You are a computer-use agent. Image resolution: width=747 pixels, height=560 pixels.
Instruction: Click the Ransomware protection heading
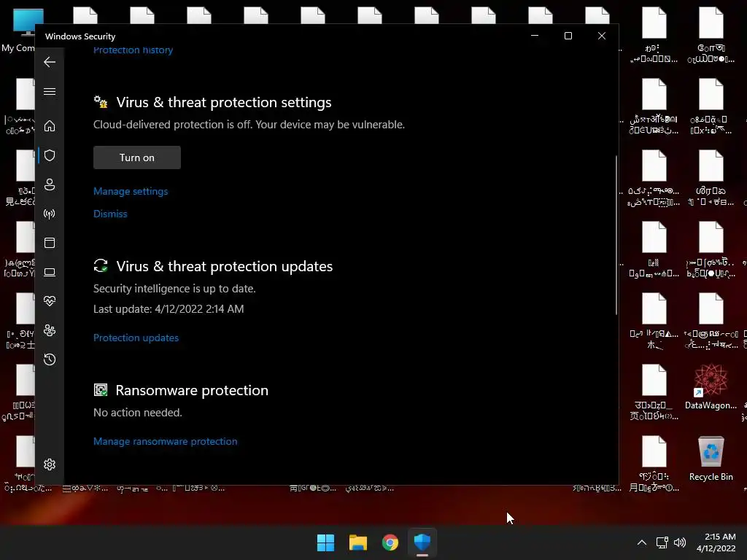click(192, 391)
